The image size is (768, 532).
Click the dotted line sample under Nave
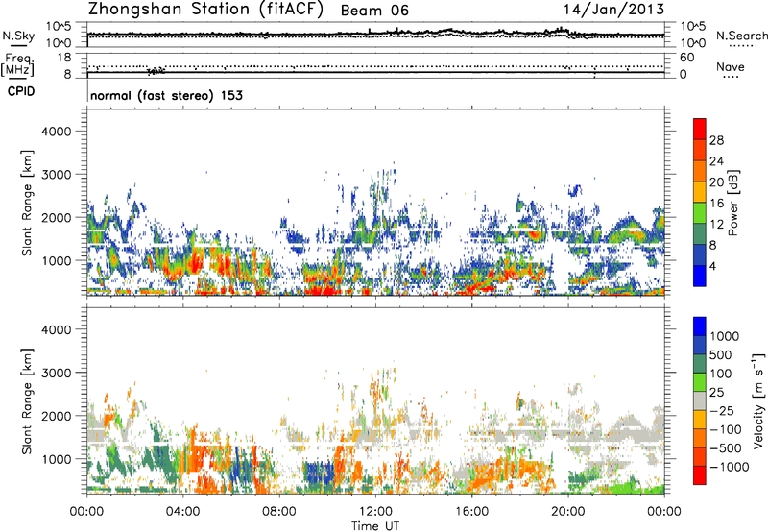tap(731, 77)
